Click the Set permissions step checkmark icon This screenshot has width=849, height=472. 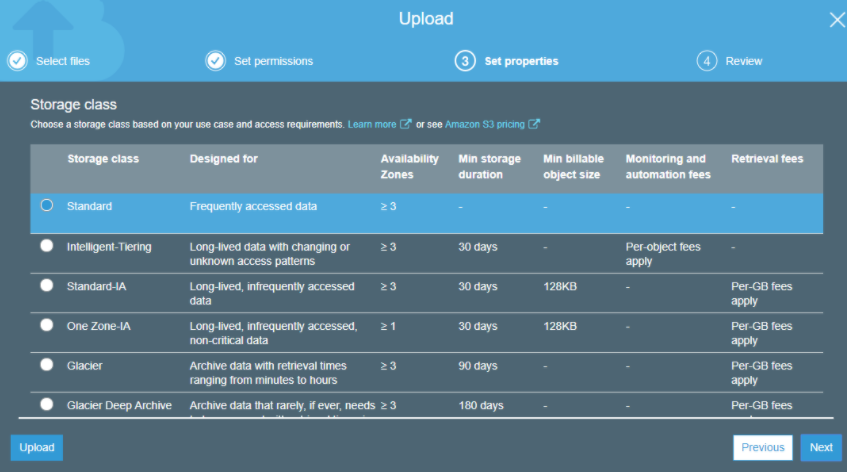coord(215,61)
